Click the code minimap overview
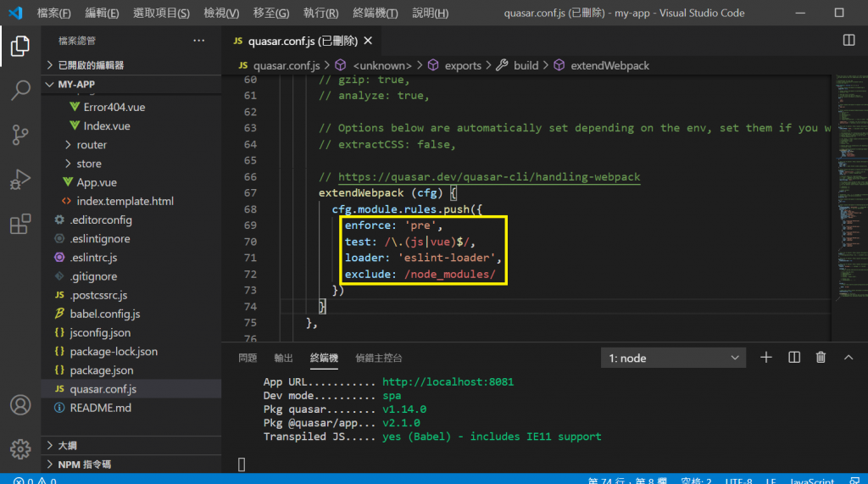868x484 pixels. [x=851, y=188]
